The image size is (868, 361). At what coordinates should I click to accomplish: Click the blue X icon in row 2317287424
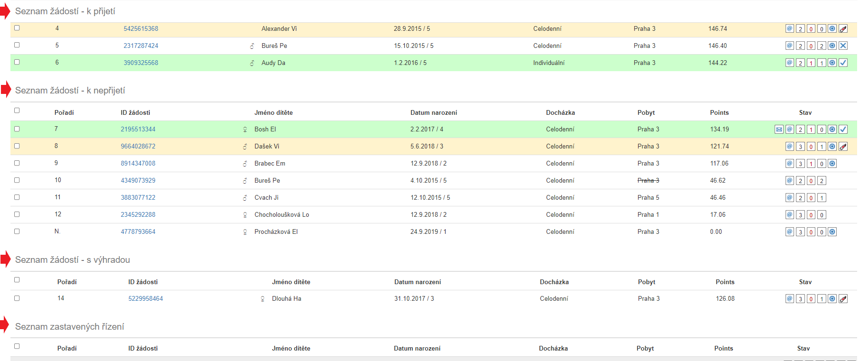pos(843,46)
